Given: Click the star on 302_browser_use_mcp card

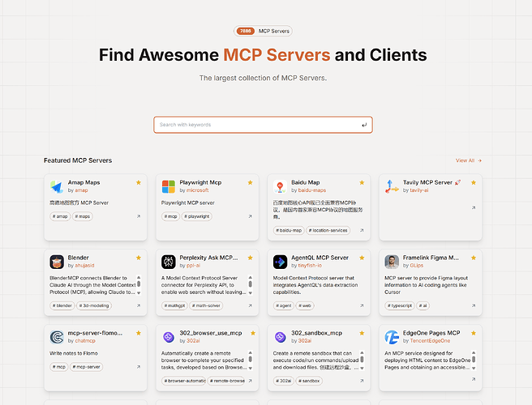Looking at the screenshot, I should (253, 333).
